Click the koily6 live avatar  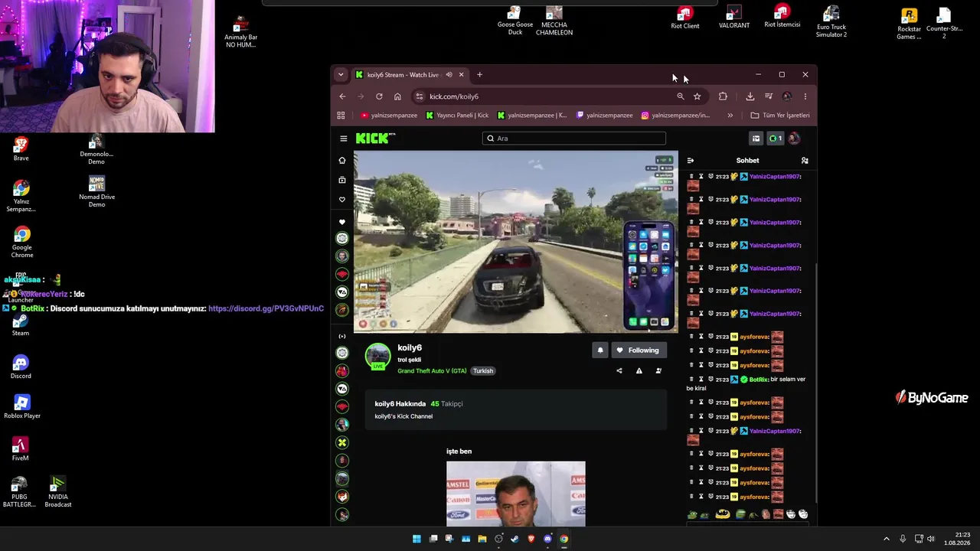coord(377,357)
